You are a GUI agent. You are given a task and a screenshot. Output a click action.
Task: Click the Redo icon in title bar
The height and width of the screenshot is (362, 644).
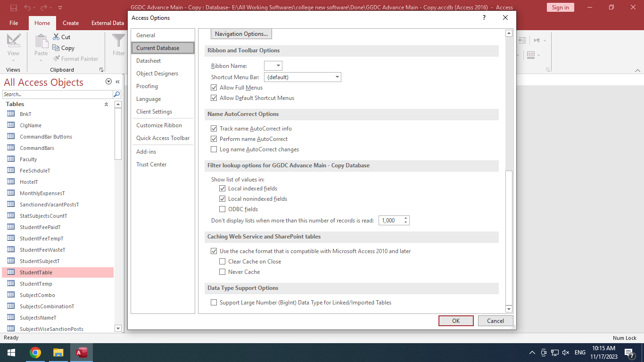point(44,8)
